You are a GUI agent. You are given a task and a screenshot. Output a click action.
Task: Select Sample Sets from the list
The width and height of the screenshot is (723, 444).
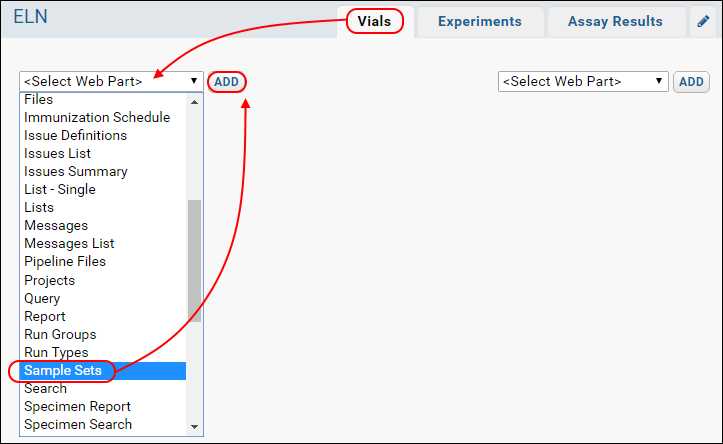tap(103, 371)
